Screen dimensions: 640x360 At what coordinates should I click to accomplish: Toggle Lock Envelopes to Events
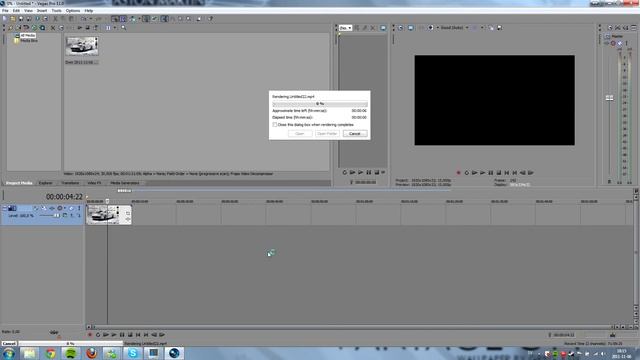click(x=146, y=19)
